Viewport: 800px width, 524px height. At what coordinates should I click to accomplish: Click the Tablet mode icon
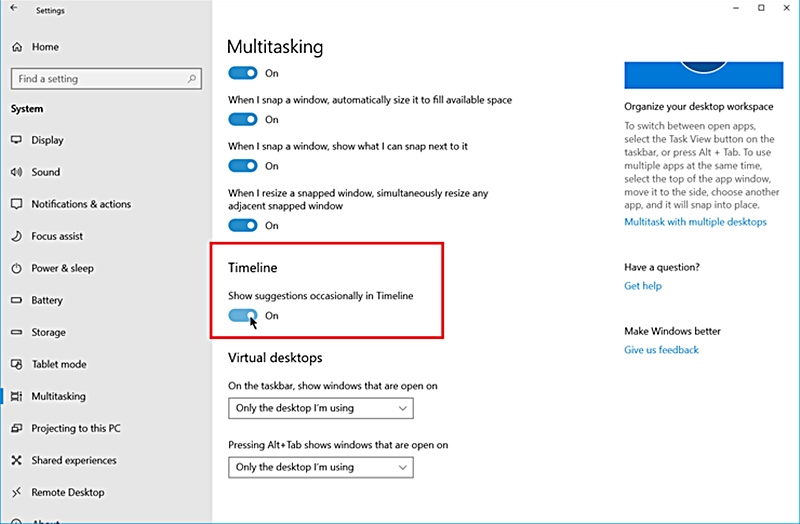point(17,364)
